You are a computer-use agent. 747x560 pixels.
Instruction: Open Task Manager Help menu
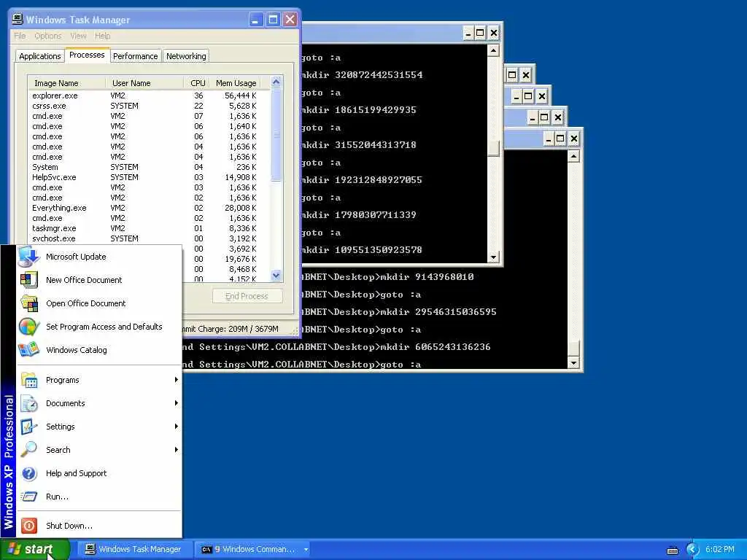click(x=102, y=36)
